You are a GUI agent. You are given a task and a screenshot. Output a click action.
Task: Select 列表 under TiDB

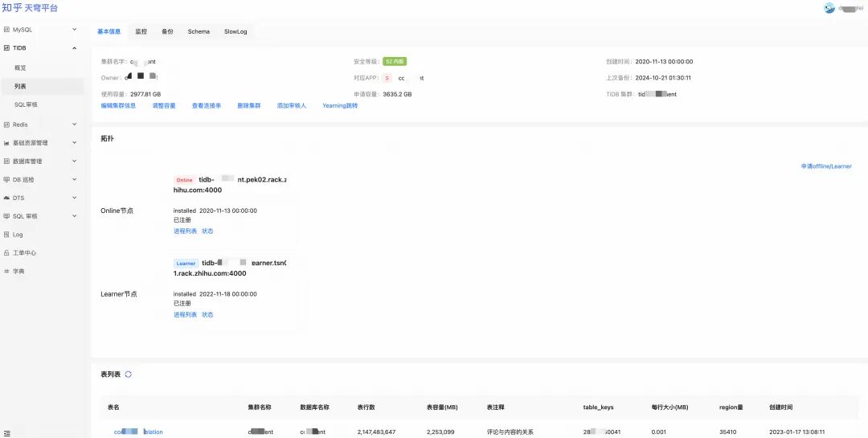(20, 86)
